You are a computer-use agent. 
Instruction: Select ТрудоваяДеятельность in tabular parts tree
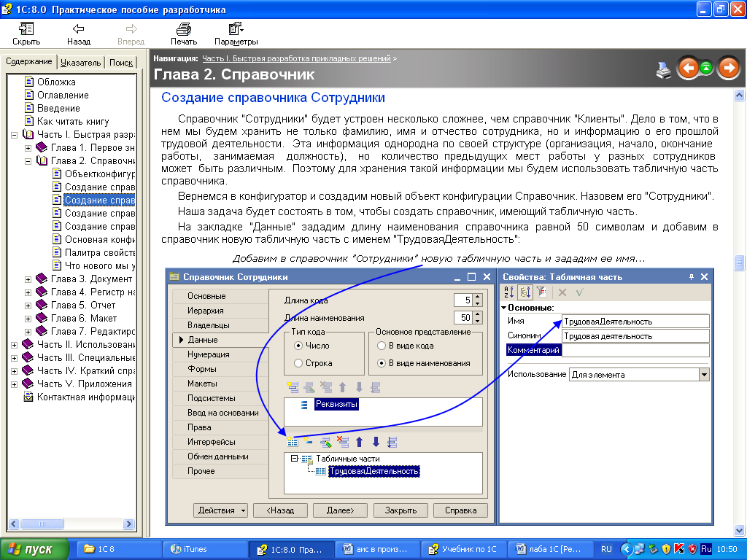[x=374, y=472]
